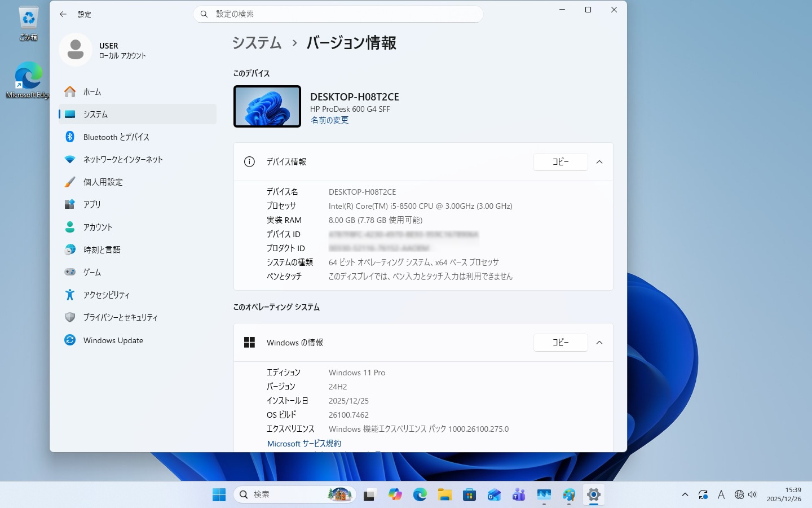Open 時刻と言語 settings

[102, 250]
